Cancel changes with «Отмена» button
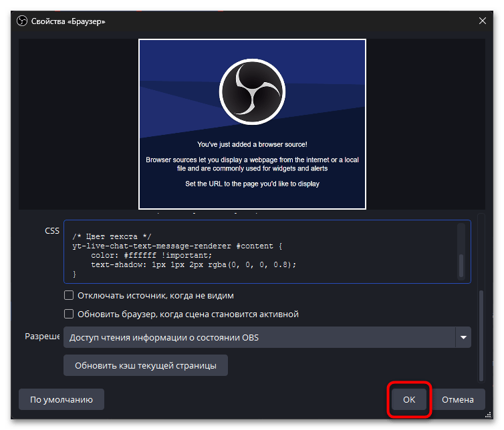Viewport: 504px width, 430px height. click(458, 399)
